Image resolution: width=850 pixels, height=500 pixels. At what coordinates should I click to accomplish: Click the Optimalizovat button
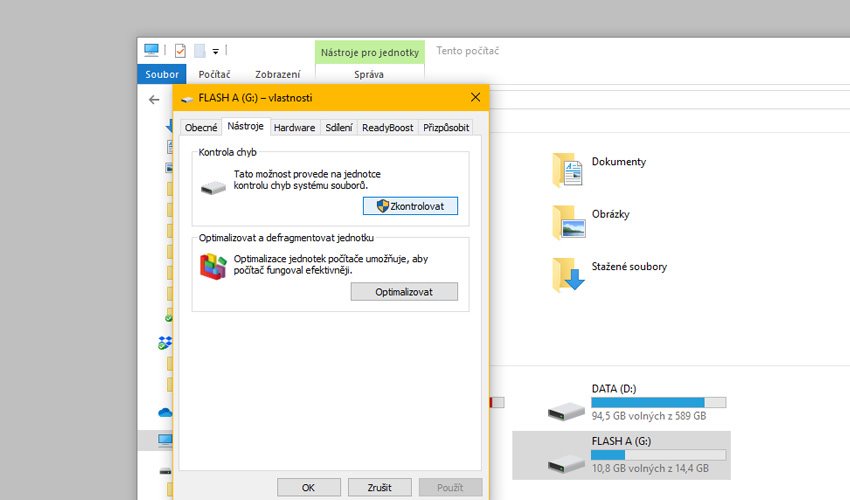(x=404, y=292)
